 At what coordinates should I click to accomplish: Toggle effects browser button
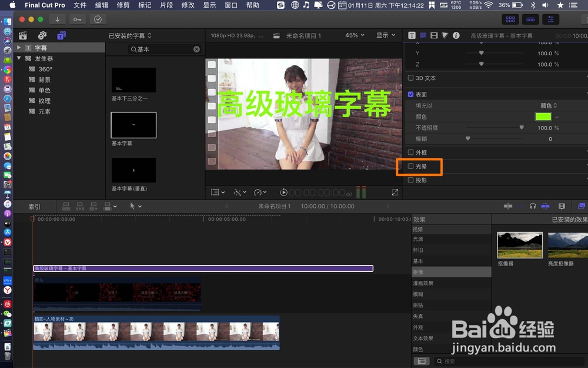point(582,206)
